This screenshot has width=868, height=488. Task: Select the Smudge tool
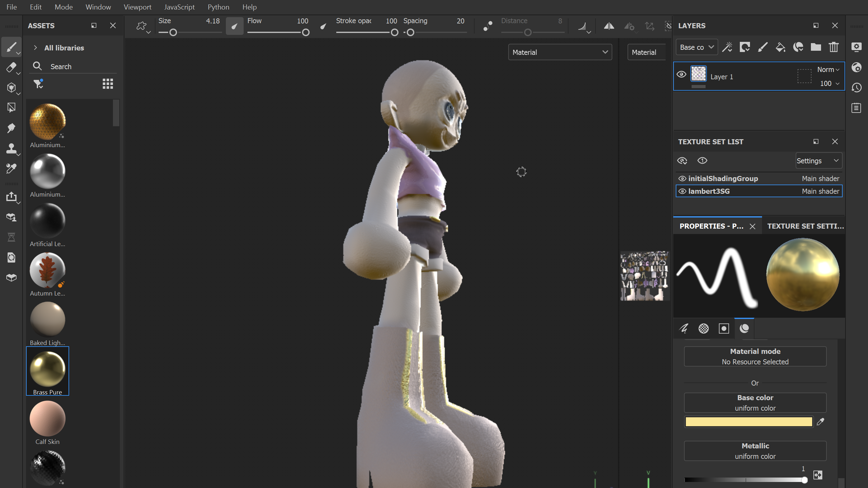[11, 128]
